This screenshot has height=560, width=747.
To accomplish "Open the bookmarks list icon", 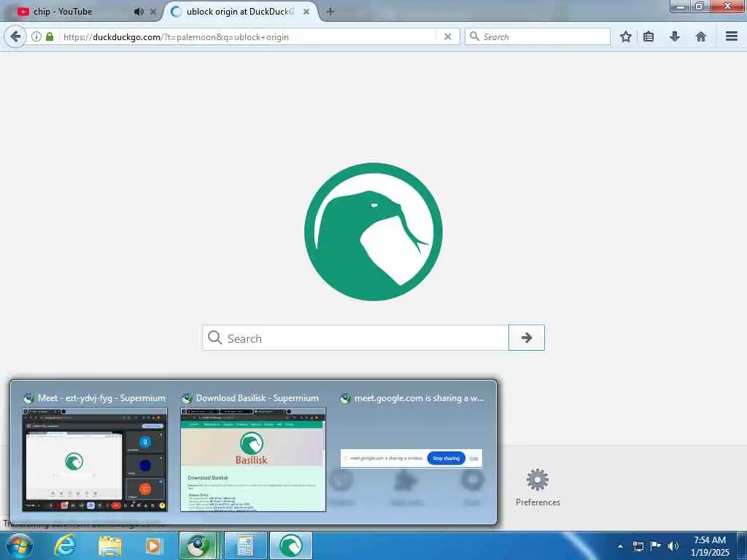I will click(649, 36).
